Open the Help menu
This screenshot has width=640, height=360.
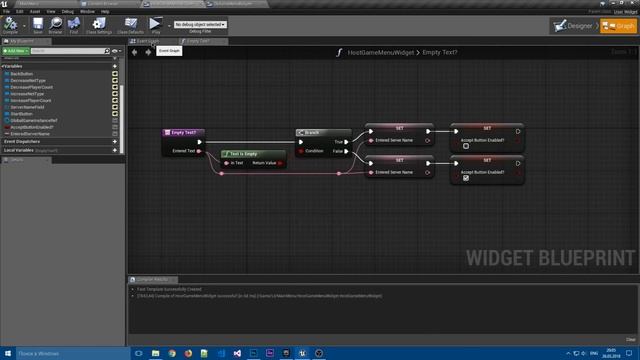click(105, 11)
